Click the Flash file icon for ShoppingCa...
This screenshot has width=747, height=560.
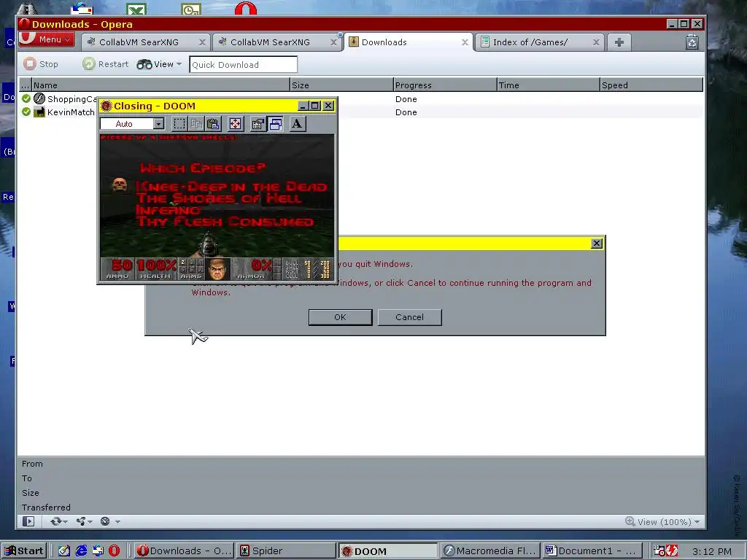tap(39, 98)
